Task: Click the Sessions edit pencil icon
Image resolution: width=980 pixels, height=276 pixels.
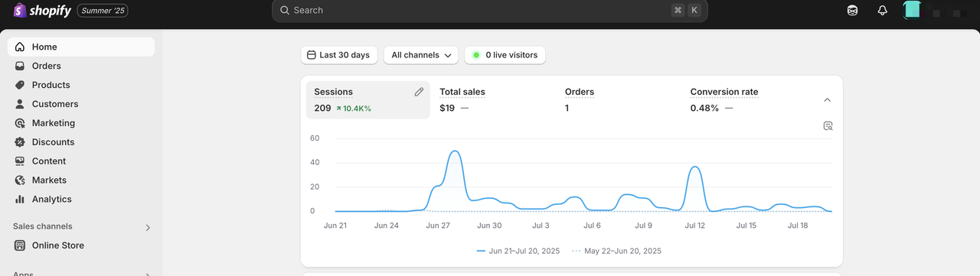Action: point(419,92)
